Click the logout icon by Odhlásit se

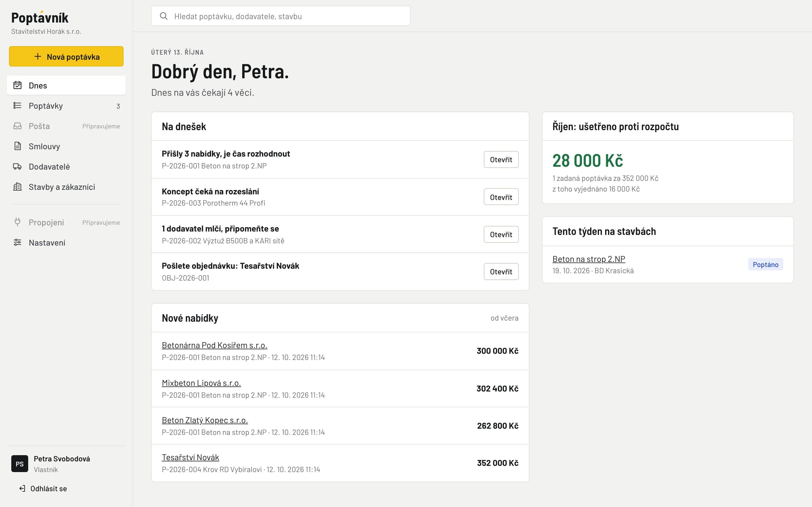click(x=22, y=489)
